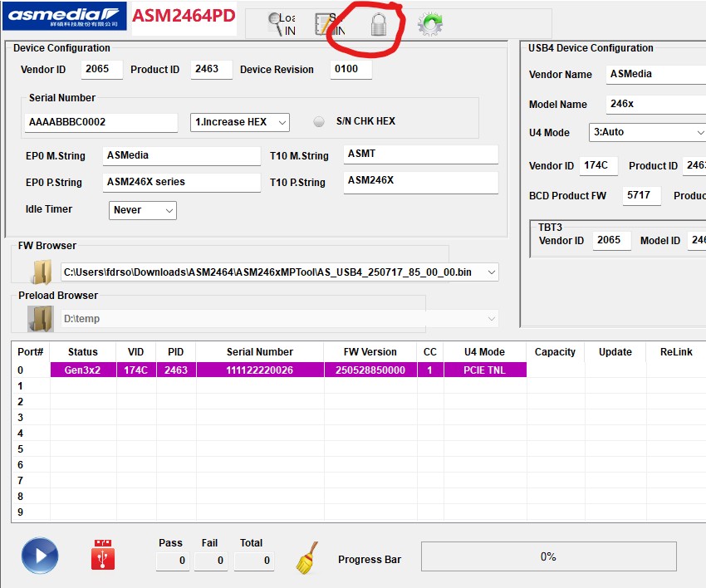This screenshot has width=706, height=588.
Task: Click the progress bar showing 0%
Action: [x=548, y=556]
